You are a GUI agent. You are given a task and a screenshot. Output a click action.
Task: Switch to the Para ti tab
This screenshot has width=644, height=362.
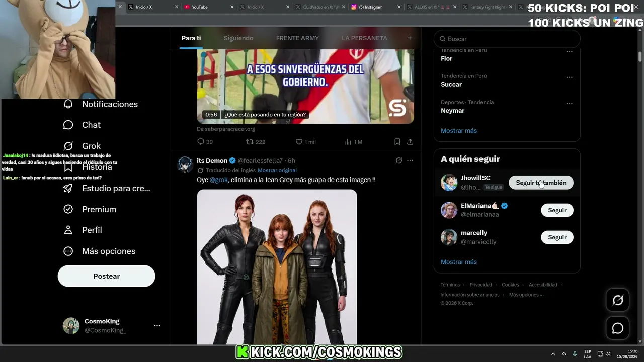[191, 38]
